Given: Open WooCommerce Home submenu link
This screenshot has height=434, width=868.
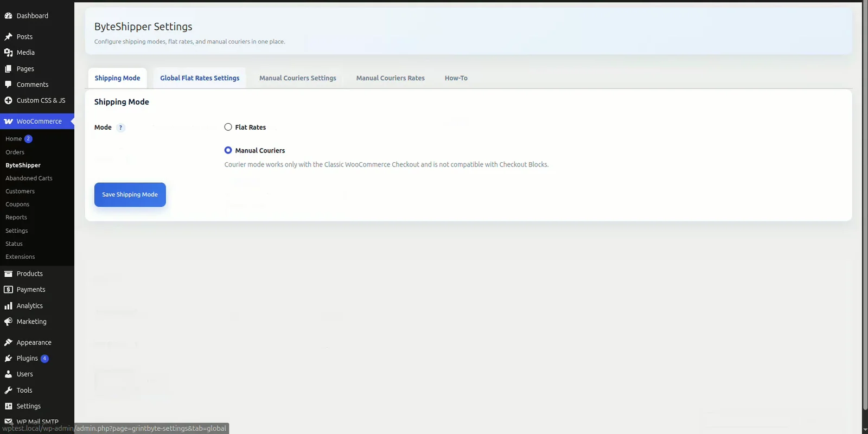Looking at the screenshot, I should (14, 139).
